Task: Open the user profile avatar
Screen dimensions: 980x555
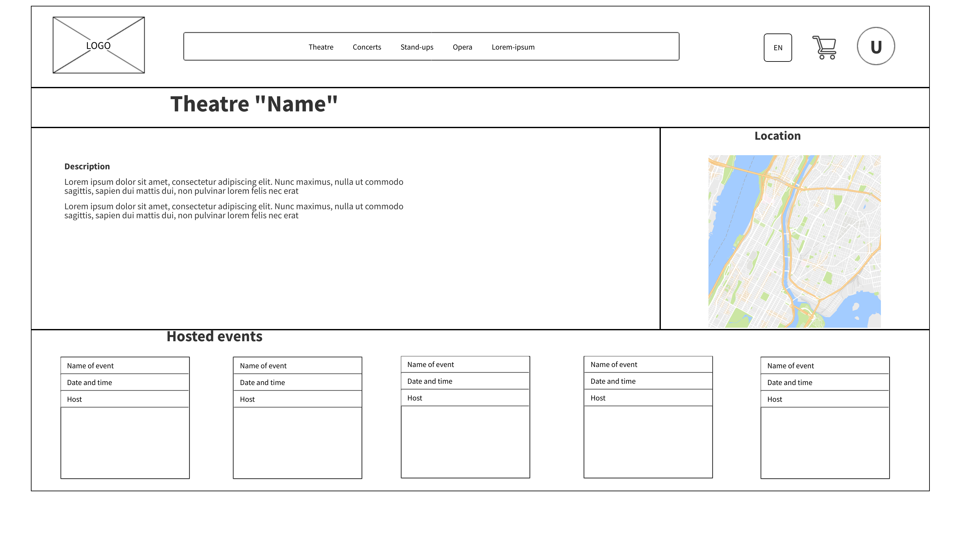Action: 876,46
